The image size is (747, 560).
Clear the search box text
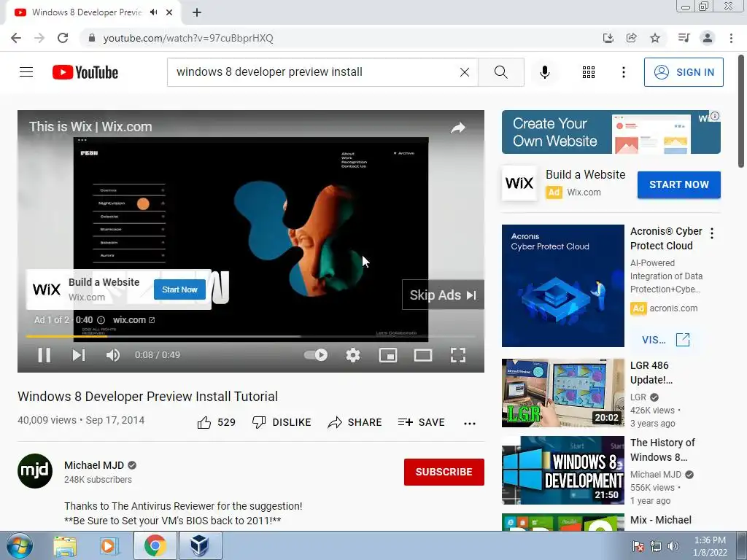tap(465, 72)
